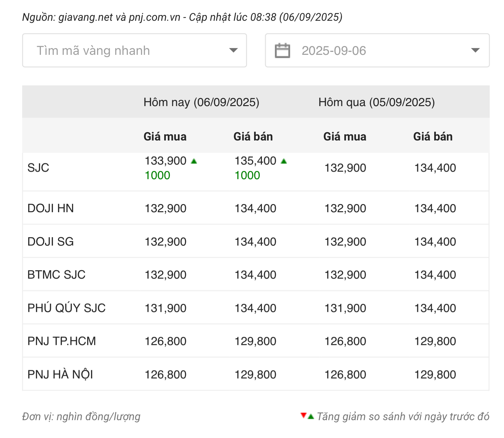Image resolution: width=504 pixels, height=438 pixels.
Task: Select the 'Hôm nay (06/09/2025)' column header
Action: tap(201, 102)
